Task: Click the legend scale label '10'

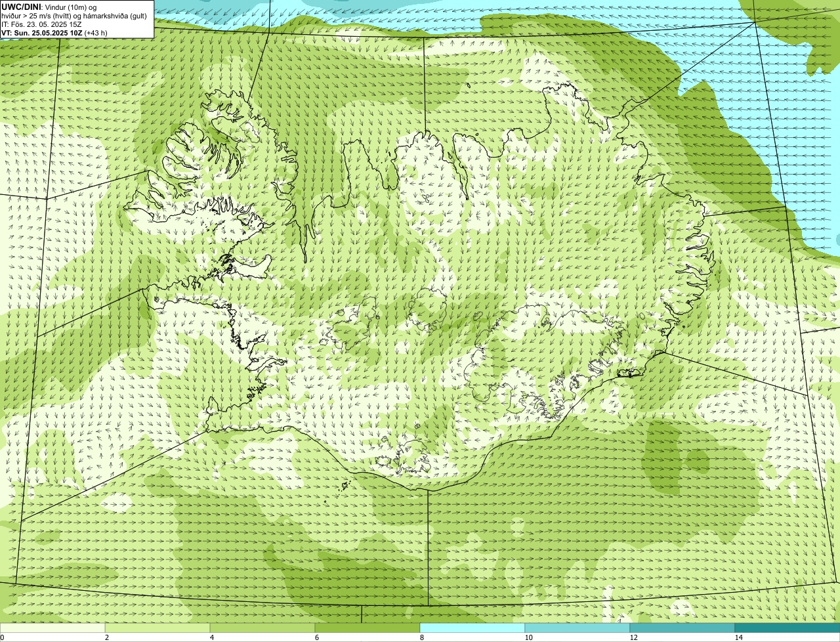Action: coord(528,637)
